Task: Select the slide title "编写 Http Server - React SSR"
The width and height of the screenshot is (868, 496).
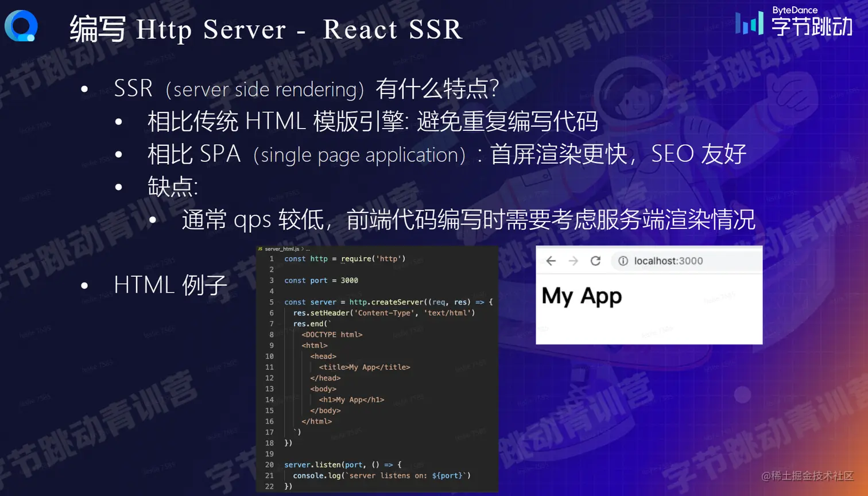Action: pyautogui.click(x=266, y=29)
